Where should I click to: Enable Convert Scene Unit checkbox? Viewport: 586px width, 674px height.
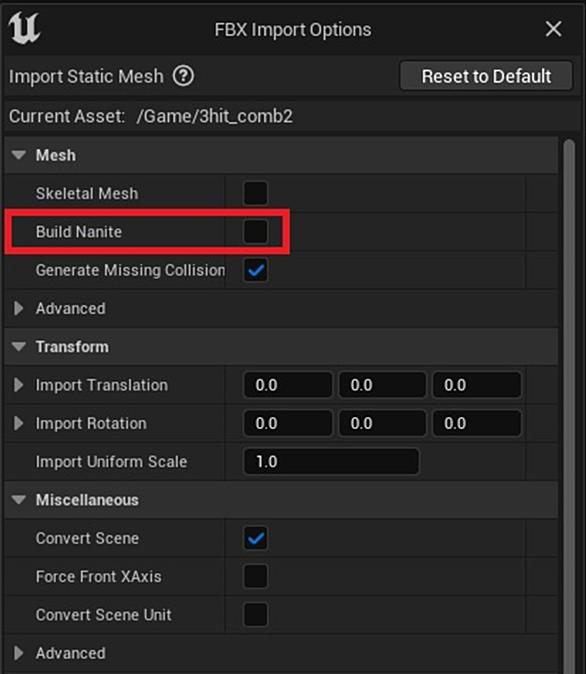255,615
